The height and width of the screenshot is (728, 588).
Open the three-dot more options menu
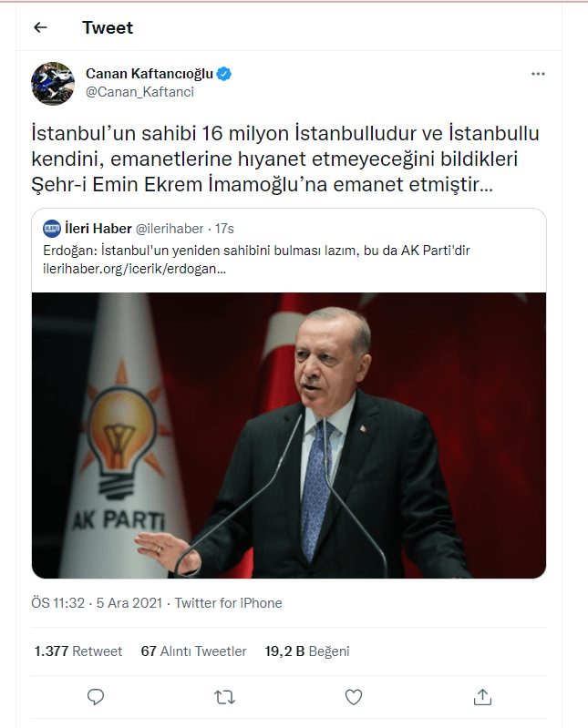pyautogui.click(x=538, y=74)
